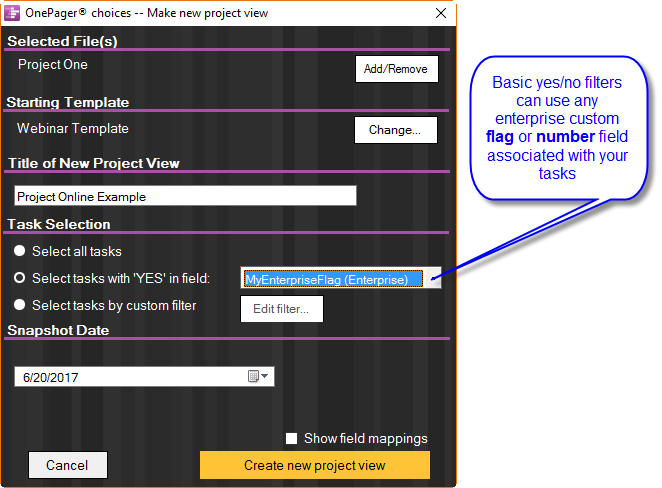Expand the MyEnterpriseFlag field dropdown arrow
This screenshot has width=662, height=488.
[433, 278]
